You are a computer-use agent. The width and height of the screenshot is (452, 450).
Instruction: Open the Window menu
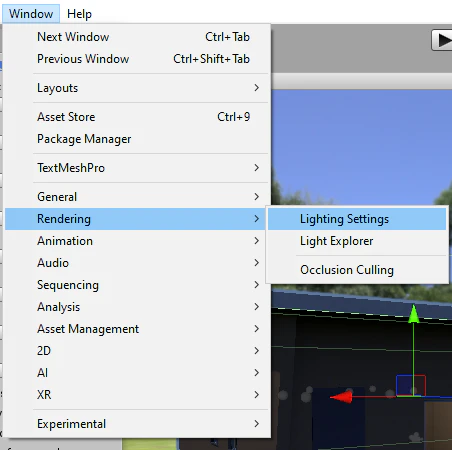click(31, 14)
